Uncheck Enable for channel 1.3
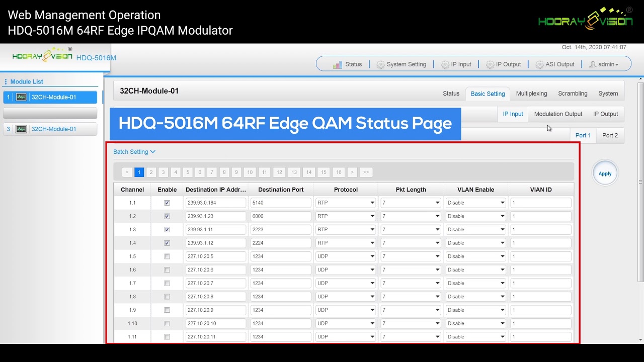Image resolution: width=644 pixels, height=362 pixels. click(x=167, y=229)
